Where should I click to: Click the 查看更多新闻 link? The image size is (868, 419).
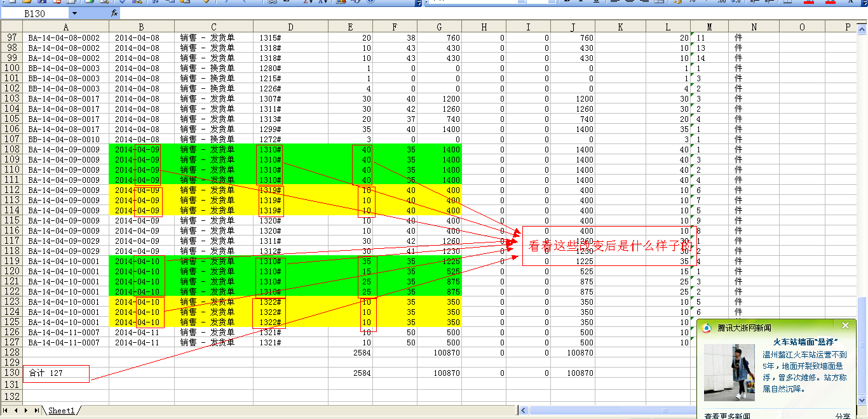(727, 415)
